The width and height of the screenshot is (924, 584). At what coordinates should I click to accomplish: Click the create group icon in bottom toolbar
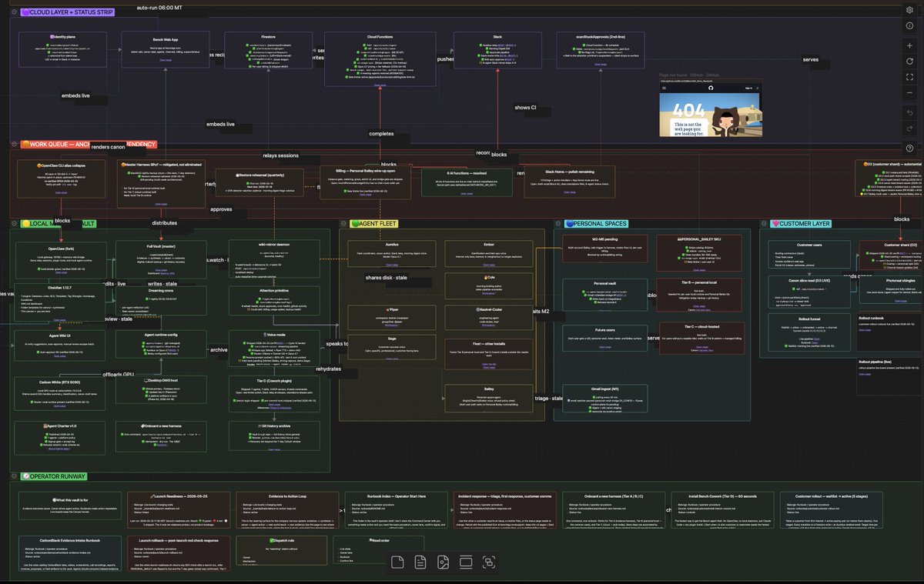(x=490, y=562)
